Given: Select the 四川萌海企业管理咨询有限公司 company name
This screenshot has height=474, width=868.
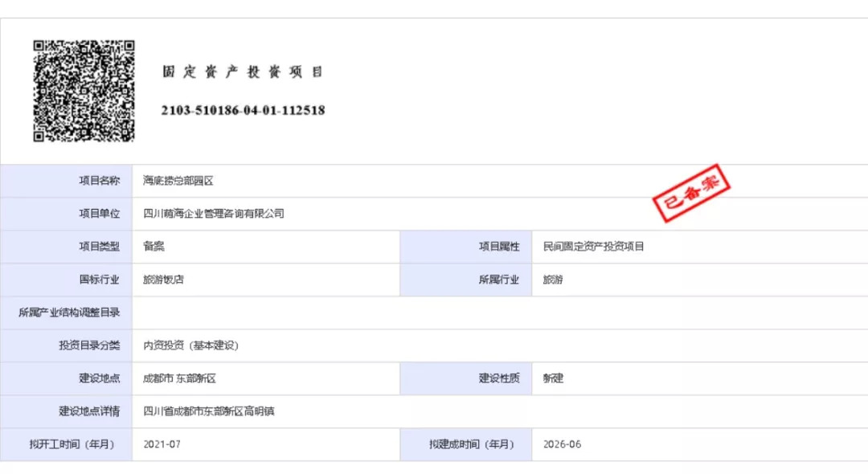Looking at the screenshot, I should coord(214,214).
